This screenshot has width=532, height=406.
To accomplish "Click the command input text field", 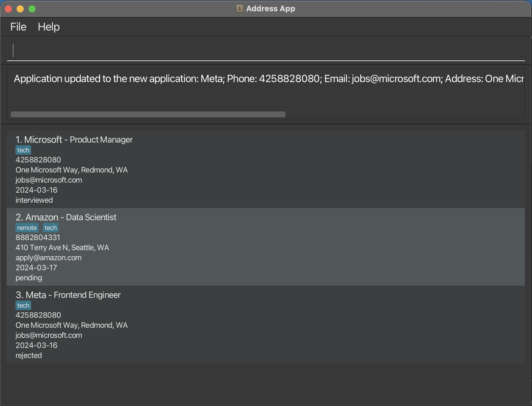I will pyautogui.click(x=266, y=50).
